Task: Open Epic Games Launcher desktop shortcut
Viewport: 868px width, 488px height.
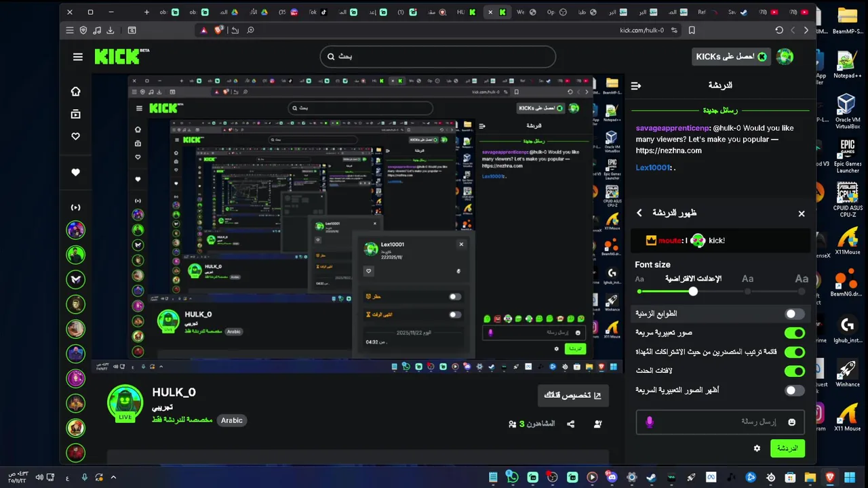Action: [x=847, y=157]
